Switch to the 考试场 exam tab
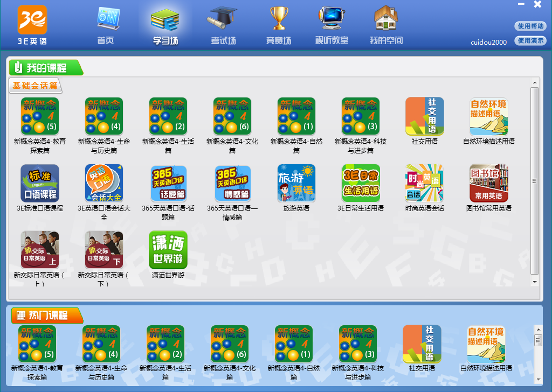 point(223,25)
